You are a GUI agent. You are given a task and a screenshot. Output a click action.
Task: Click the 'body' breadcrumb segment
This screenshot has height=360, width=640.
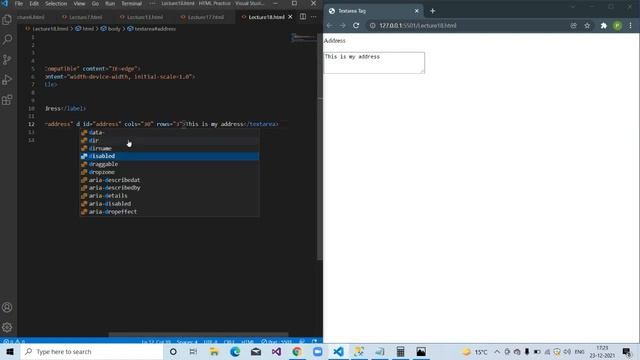(x=114, y=29)
